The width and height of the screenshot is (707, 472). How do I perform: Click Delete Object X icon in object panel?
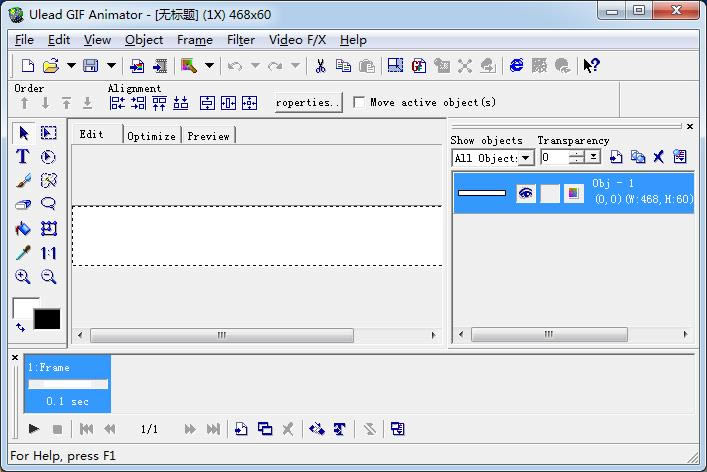click(x=658, y=157)
